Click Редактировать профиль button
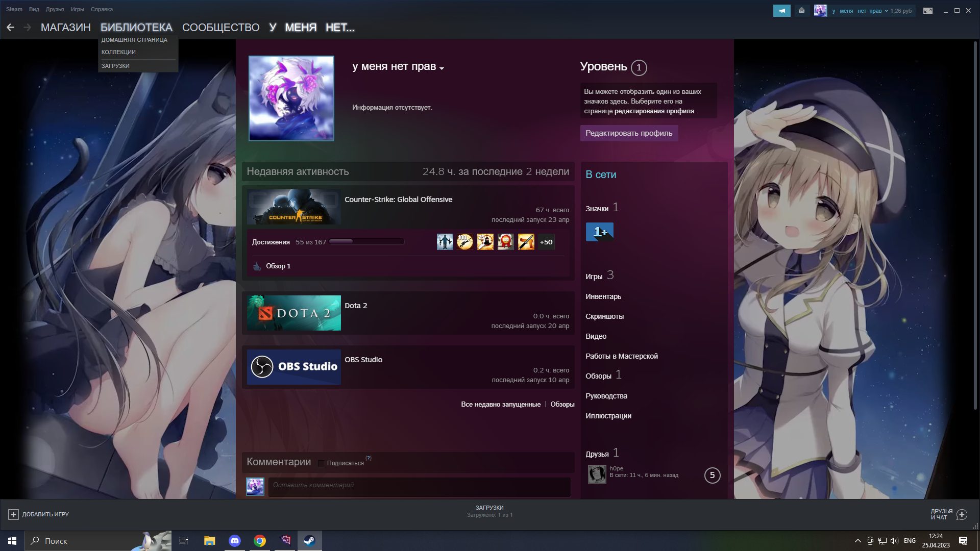Viewport: 980px width, 551px height. (629, 133)
